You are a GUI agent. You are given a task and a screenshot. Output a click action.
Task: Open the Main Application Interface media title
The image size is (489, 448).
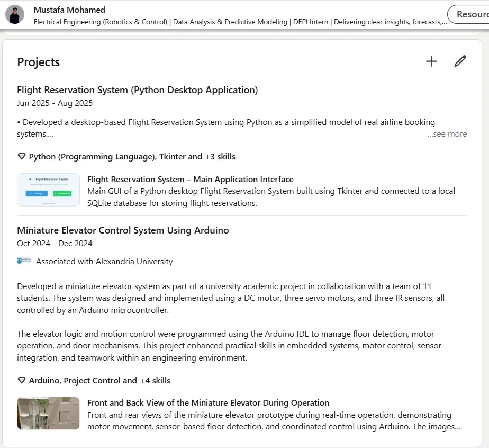[x=191, y=179]
